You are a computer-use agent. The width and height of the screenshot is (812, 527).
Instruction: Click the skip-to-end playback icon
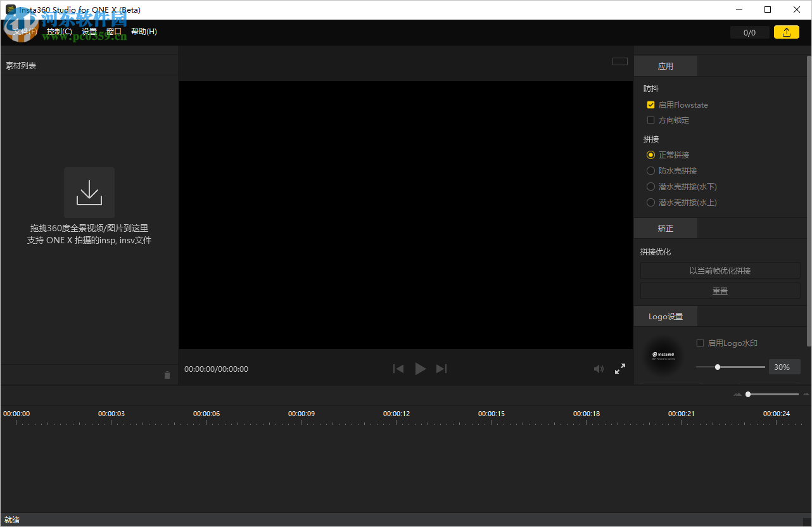(441, 369)
